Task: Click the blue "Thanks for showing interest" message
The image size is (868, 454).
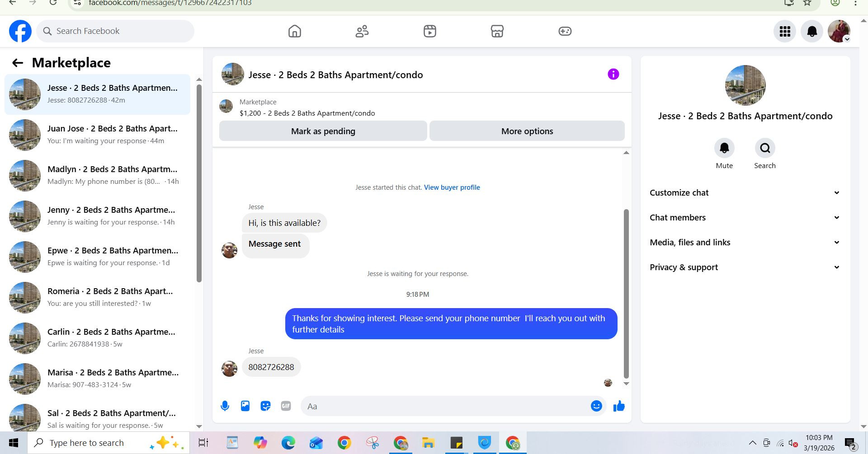Action: [451, 324]
